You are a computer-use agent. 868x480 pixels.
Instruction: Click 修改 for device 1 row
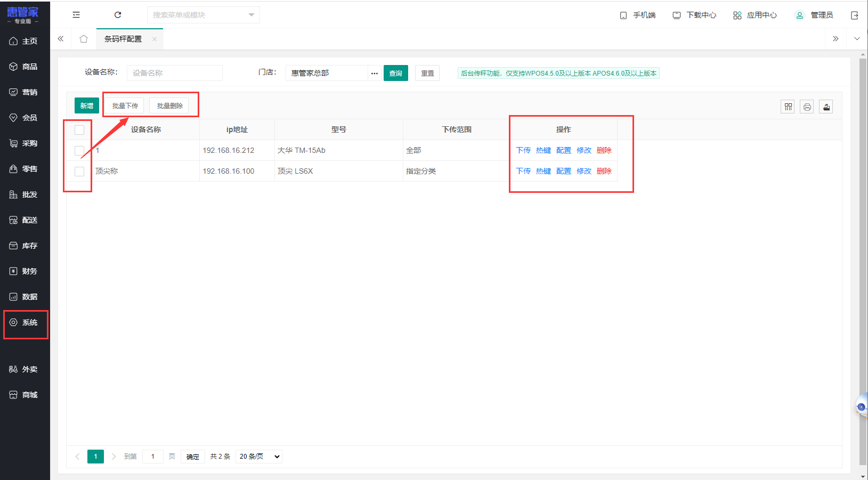pos(584,150)
